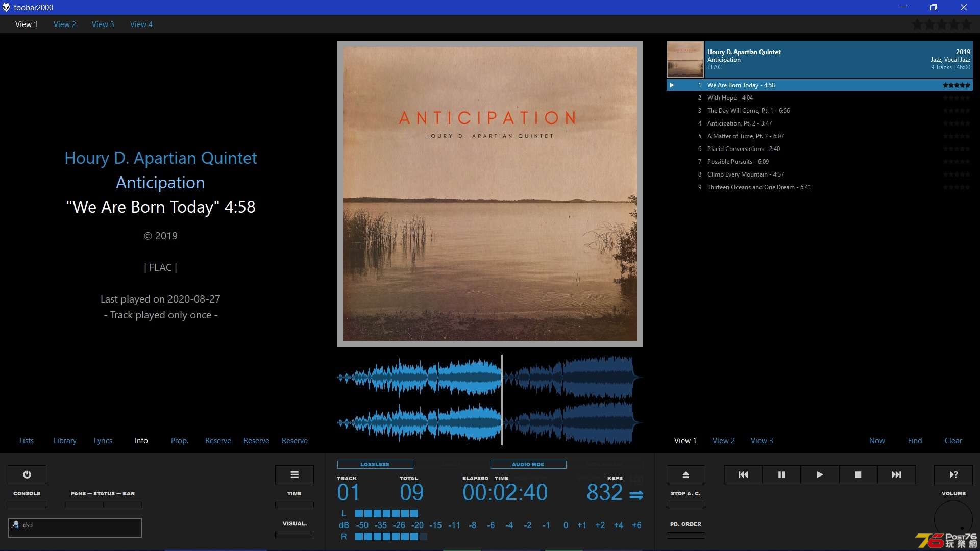
Task: Stop the playback
Action: 858,474
